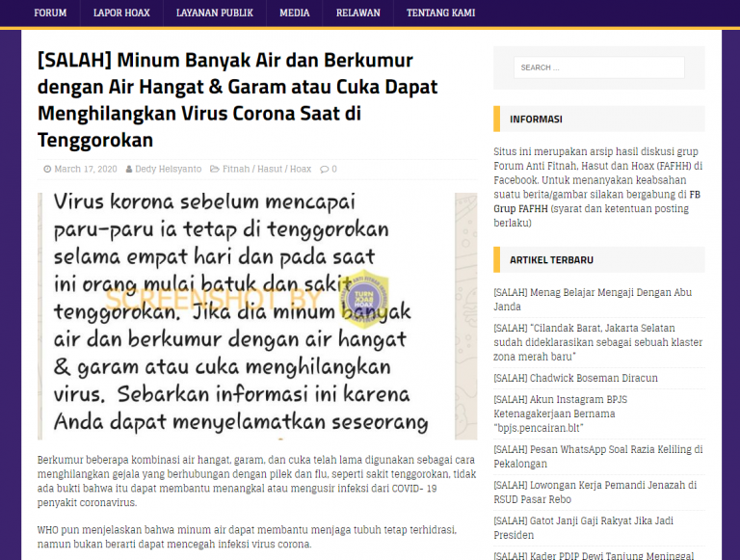
Task: Open article Akun Instagram BPJS Ketenagakerjaan
Action: click(x=561, y=413)
